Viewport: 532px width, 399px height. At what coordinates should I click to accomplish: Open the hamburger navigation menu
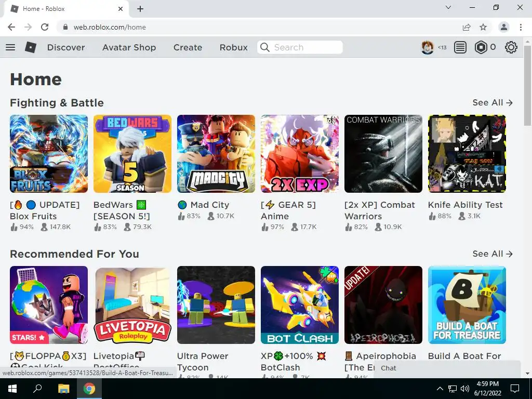pyautogui.click(x=10, y=47)
